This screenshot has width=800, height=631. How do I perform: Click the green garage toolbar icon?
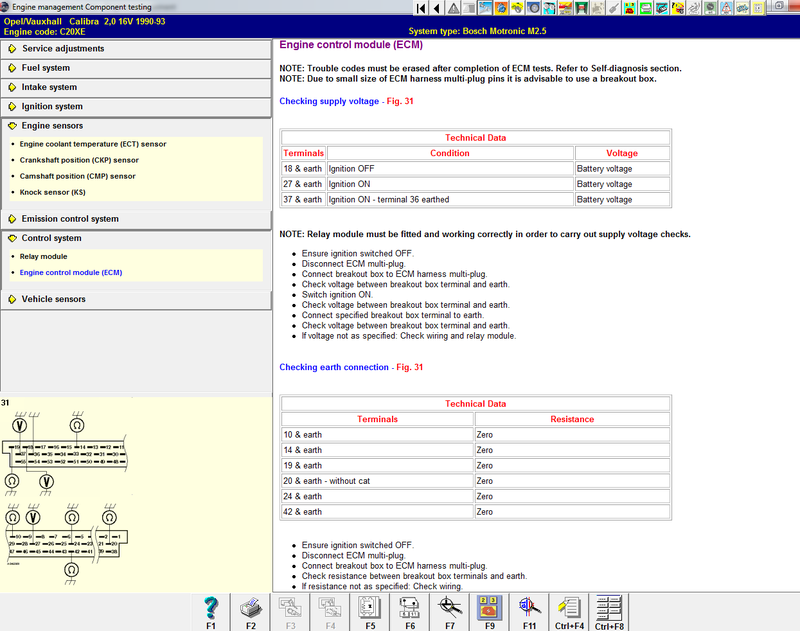point(581,8)
